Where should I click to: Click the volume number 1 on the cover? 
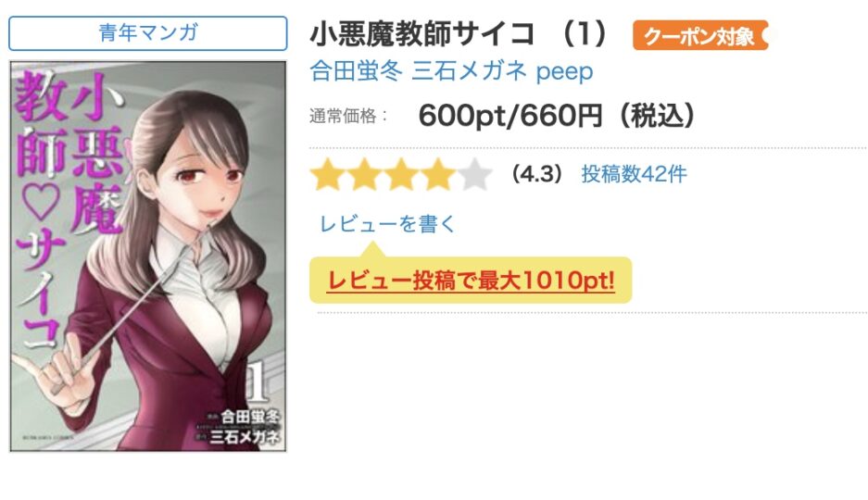(x=258, y=381)
